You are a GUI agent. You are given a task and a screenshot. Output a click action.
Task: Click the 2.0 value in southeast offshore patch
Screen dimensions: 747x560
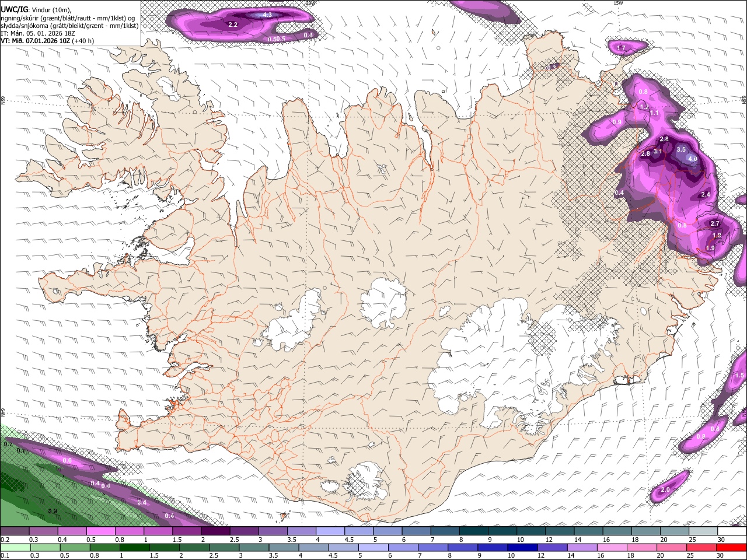[665, 490]
